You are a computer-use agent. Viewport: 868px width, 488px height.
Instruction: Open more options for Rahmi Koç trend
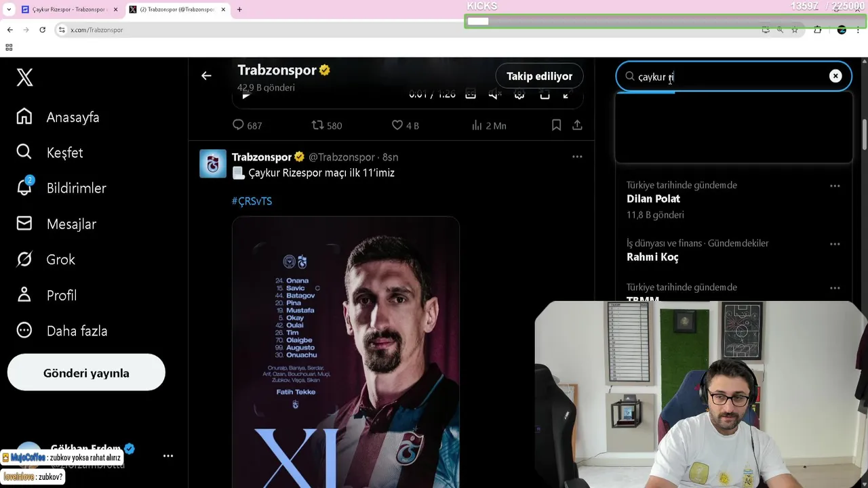[835, 244]
